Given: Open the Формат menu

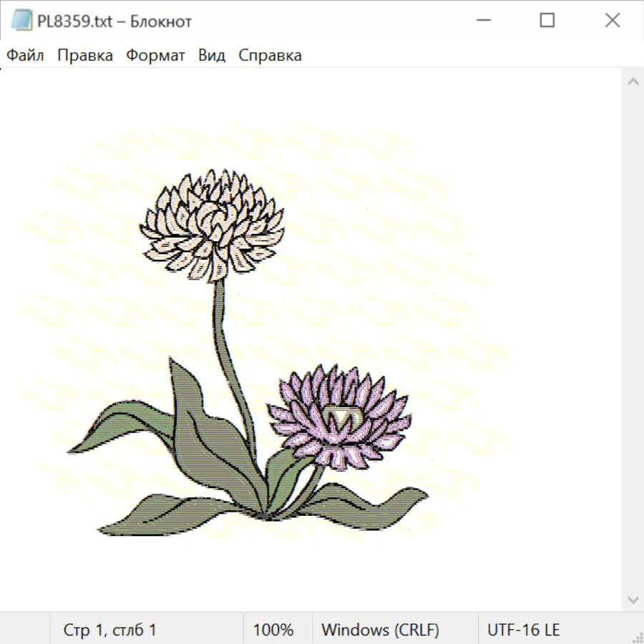Looking at the screenshot, I should [155, 55].
